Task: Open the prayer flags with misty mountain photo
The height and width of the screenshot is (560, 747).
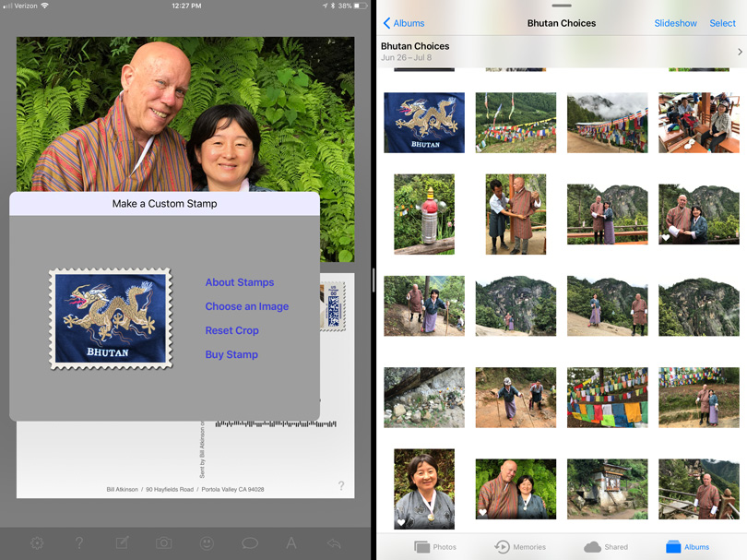Action: (x=608, y=123)
